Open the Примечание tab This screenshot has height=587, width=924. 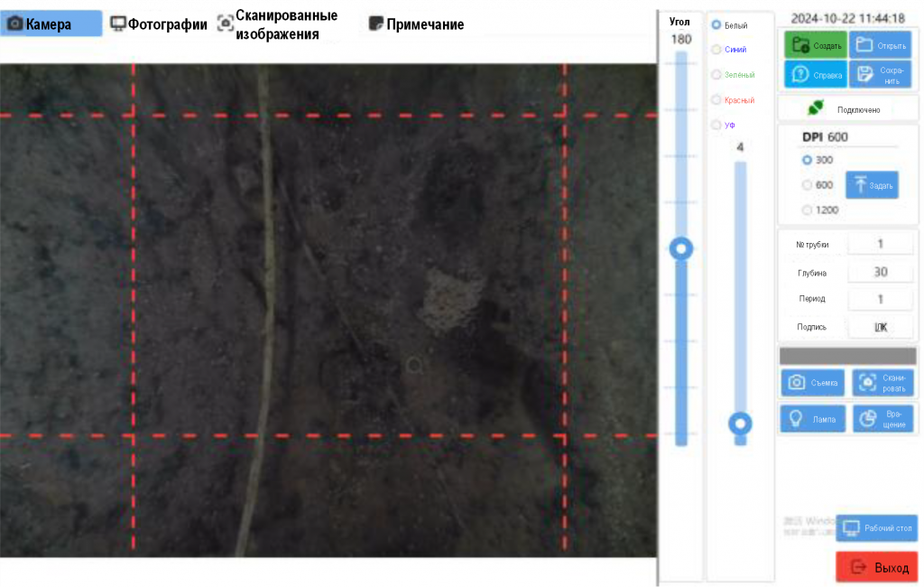pyautogui.click(x=416, y=24)
